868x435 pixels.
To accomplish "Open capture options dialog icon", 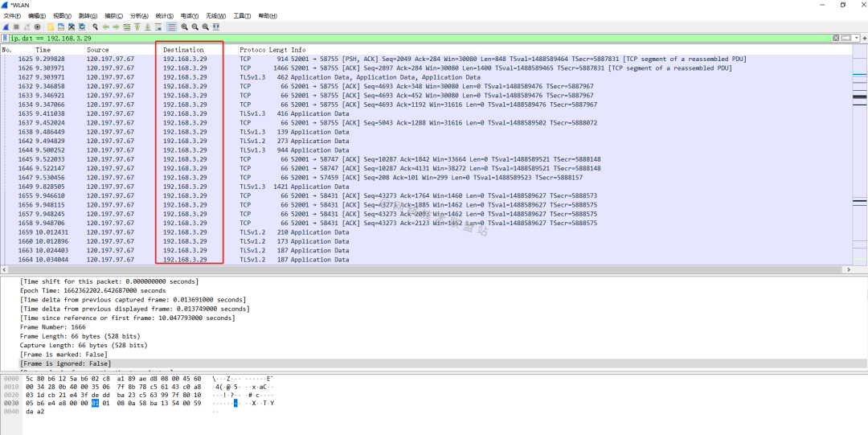I will (37, 27).
